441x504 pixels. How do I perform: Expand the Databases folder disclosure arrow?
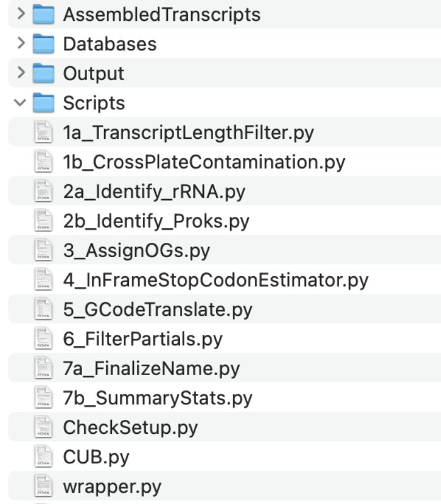tap(21, 44)
